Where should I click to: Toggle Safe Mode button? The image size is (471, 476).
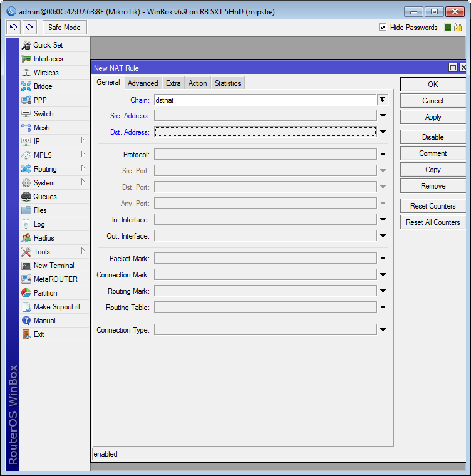(x=65, y=28)
